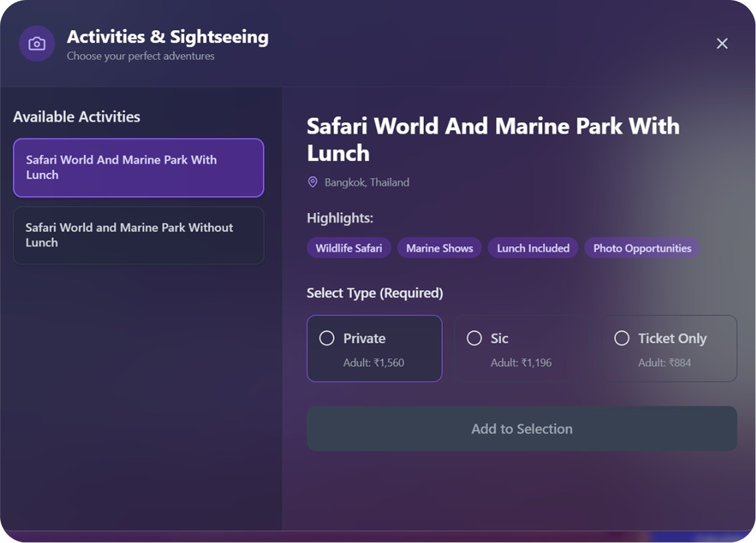Choose the Sic type radio button
Viewport: 756px width, 543px height.
tap(474, 338)
